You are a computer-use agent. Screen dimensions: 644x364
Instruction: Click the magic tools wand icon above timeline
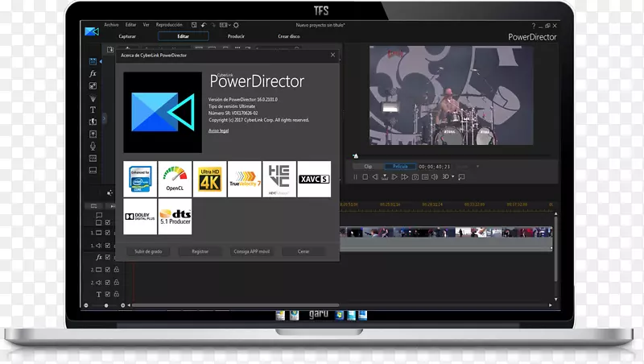109,192
